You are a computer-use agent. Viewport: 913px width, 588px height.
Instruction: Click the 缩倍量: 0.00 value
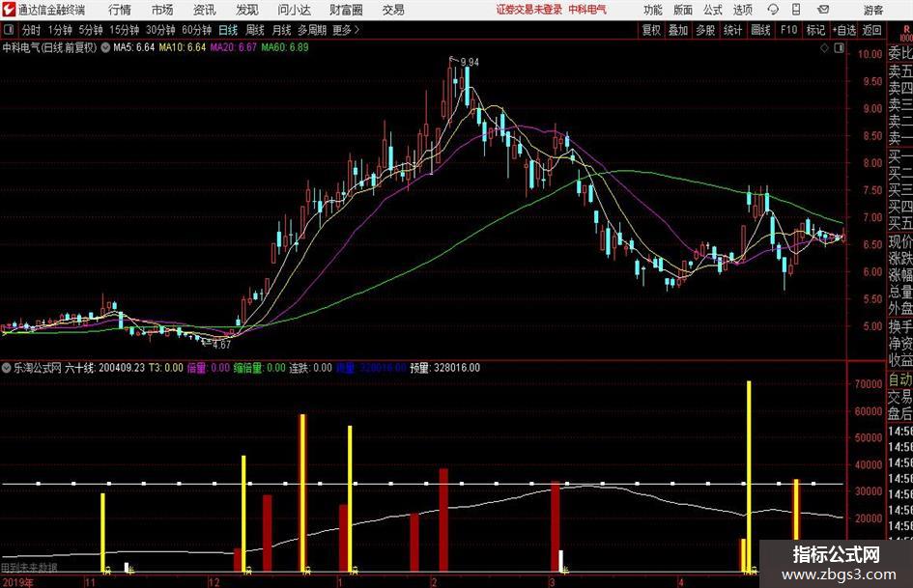pyautogui.click(x=260, y=368)
